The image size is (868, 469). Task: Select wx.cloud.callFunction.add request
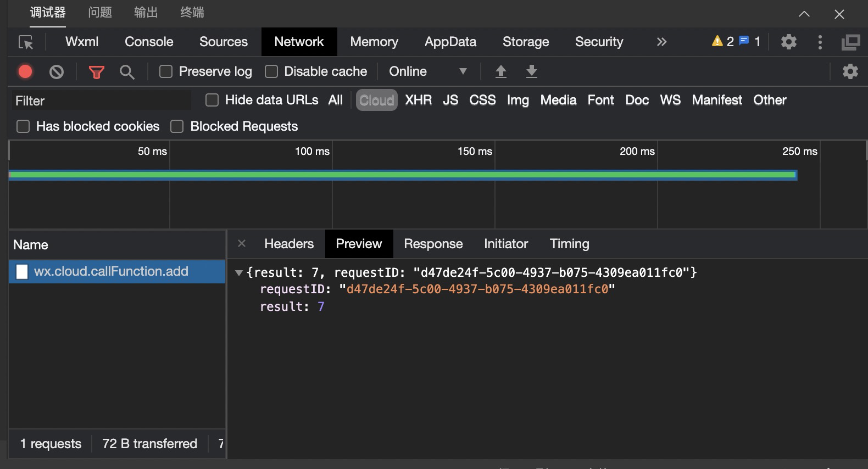[111, 271]
